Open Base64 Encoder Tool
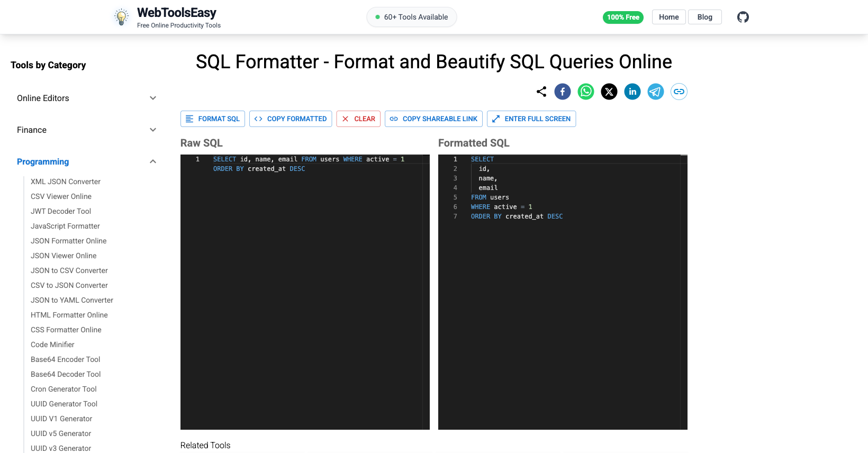The height and width of the screenshot is (453, 868). coord(66,359)
